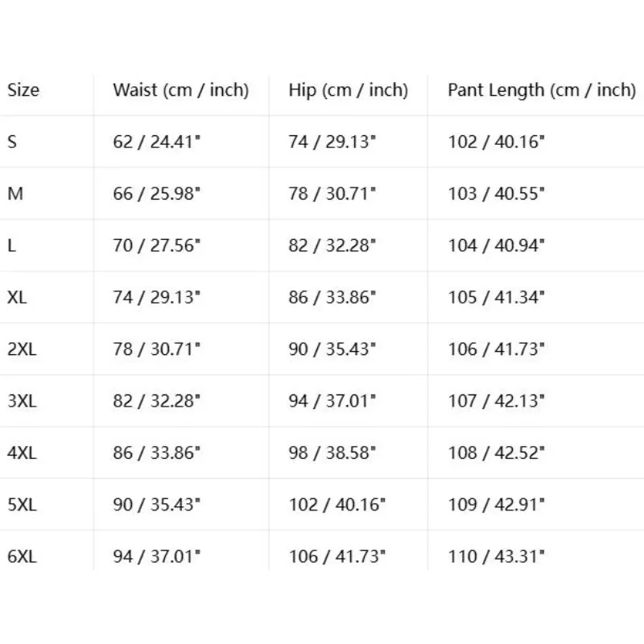This screenshot has height=644, width=644.
Task: Click hip value 102 / 40.16"
Action: pyautogui.click(x=336, y=505)
